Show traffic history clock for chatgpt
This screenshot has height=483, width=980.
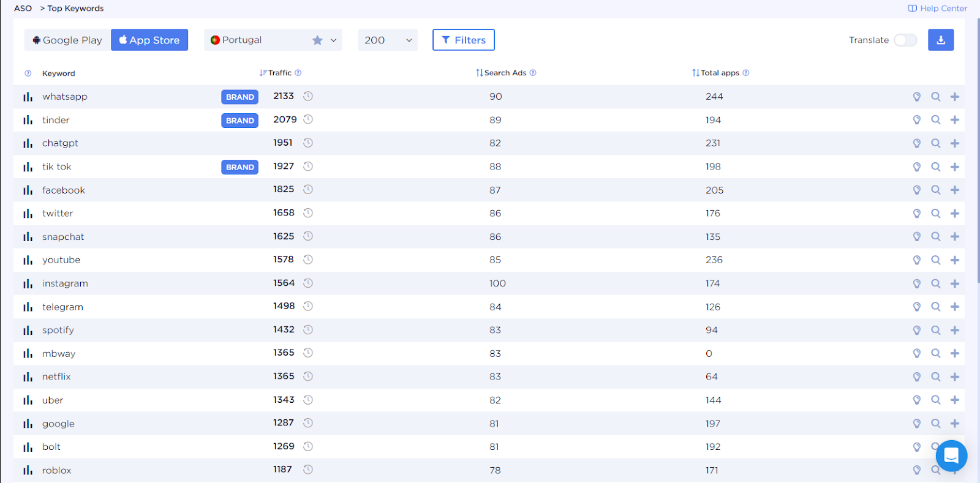308,143
